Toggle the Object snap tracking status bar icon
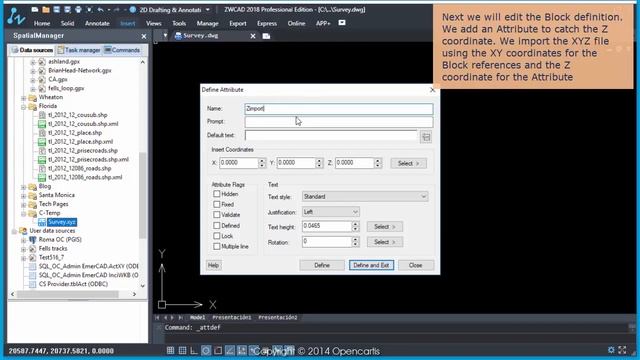Screen dimensions: 640x360 [x=230, y=350]
